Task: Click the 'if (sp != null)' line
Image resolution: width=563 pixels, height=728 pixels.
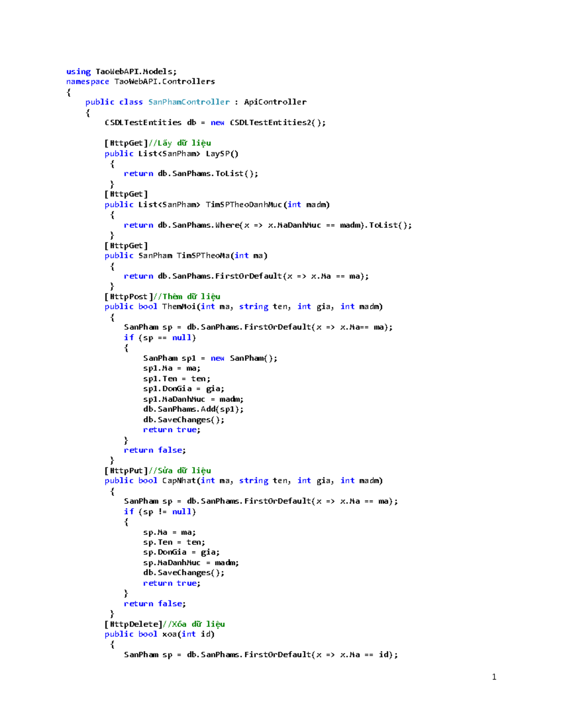Action: point(160,512)
